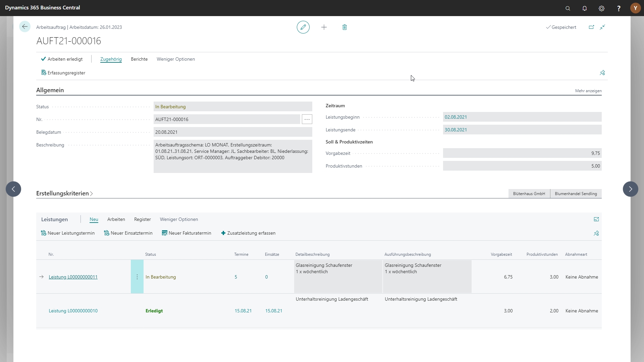Click Mehr anzeigen in Allgemein
Viewport: 644px width, 362px height.
588,91
